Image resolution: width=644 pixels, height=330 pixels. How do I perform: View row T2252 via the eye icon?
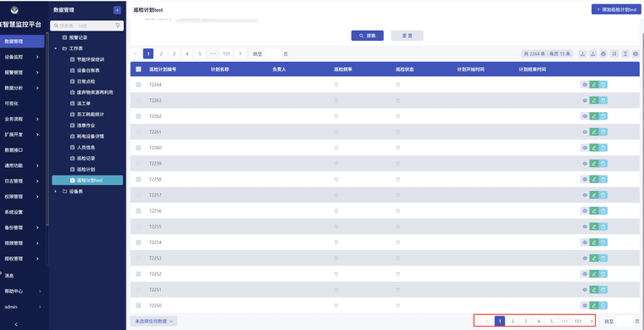click(585, 274)
